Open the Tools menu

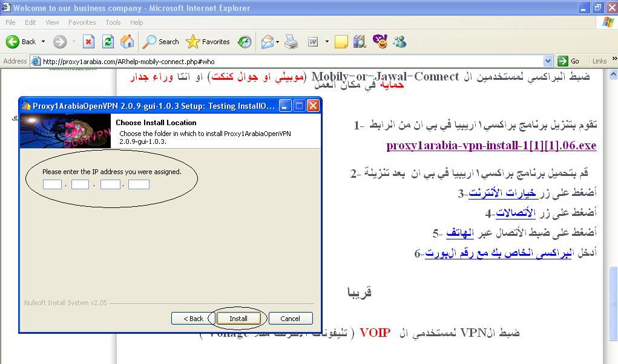click(x=113, y=22)
